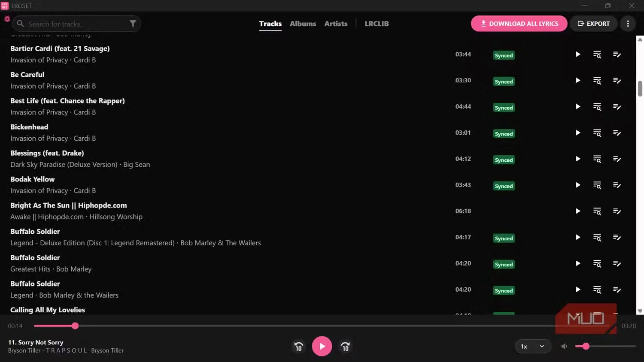Edit lyrics of Bodak Yellow

click(617, 185)
